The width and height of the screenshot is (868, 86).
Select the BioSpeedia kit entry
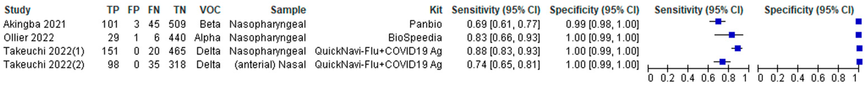415,38
